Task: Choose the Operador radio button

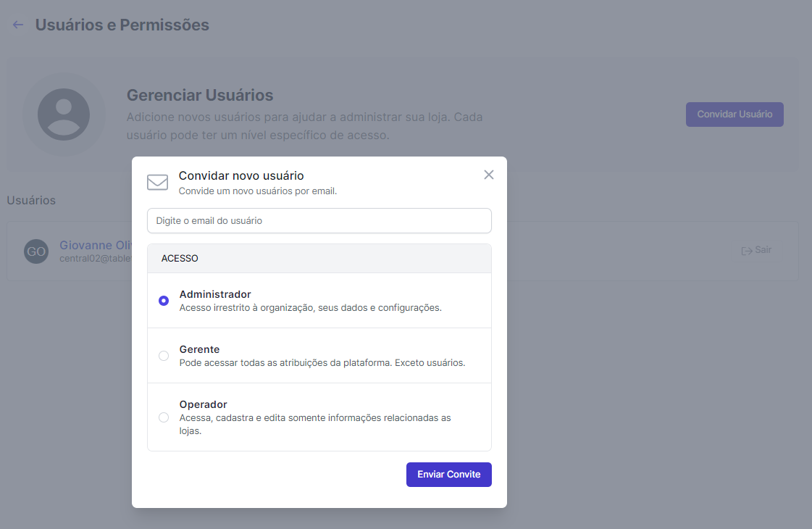Action: pyautogui.click(x=164, y=417)
